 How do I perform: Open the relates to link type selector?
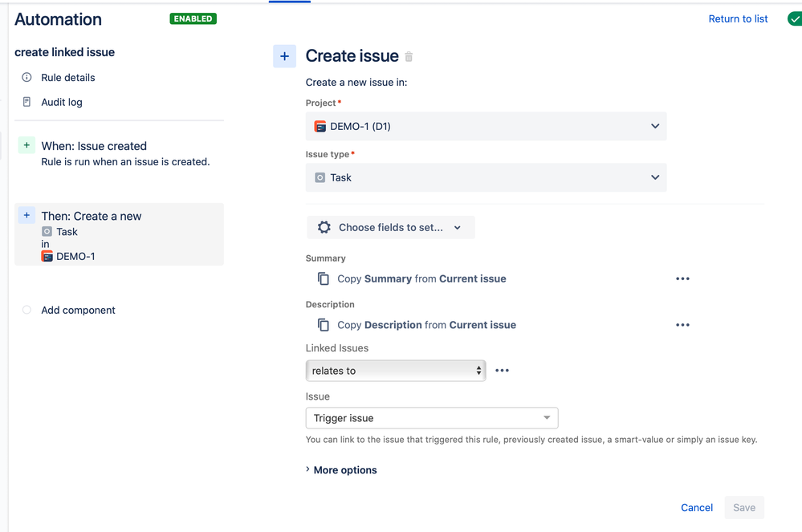(396, 371)
